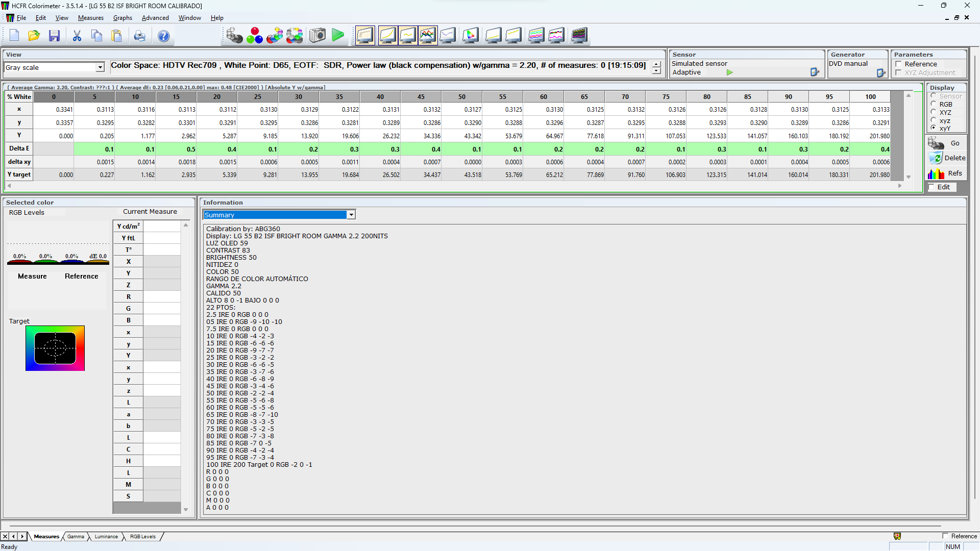Open the Measures menu
Screen dimensions: 980x551
90,18
